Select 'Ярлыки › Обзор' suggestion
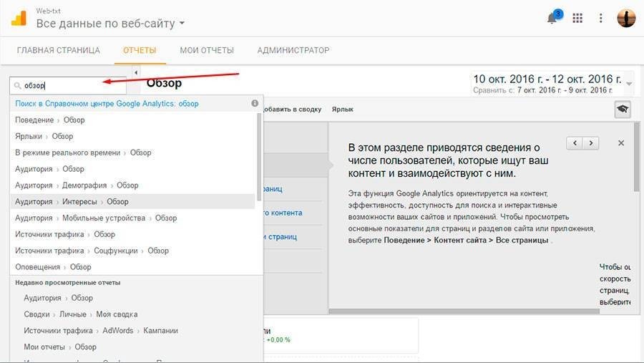Viewport: 644px width, 363px height. click(132, 136)
